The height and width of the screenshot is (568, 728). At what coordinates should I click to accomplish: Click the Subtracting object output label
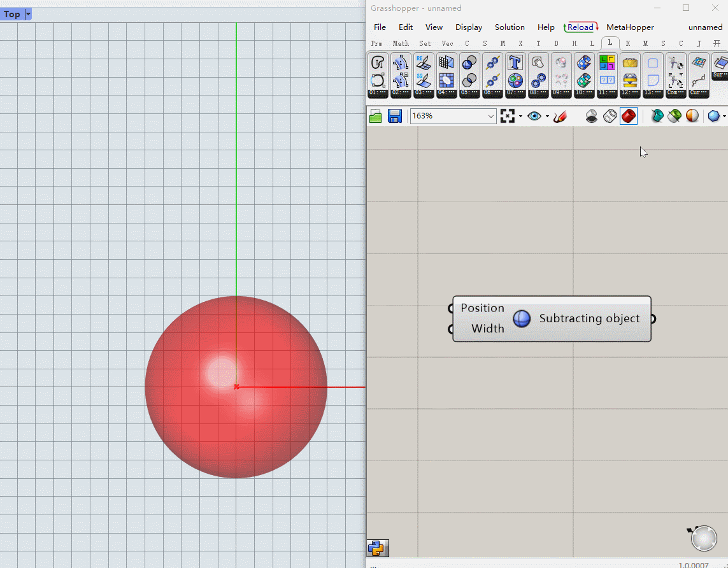pos(589,318)
